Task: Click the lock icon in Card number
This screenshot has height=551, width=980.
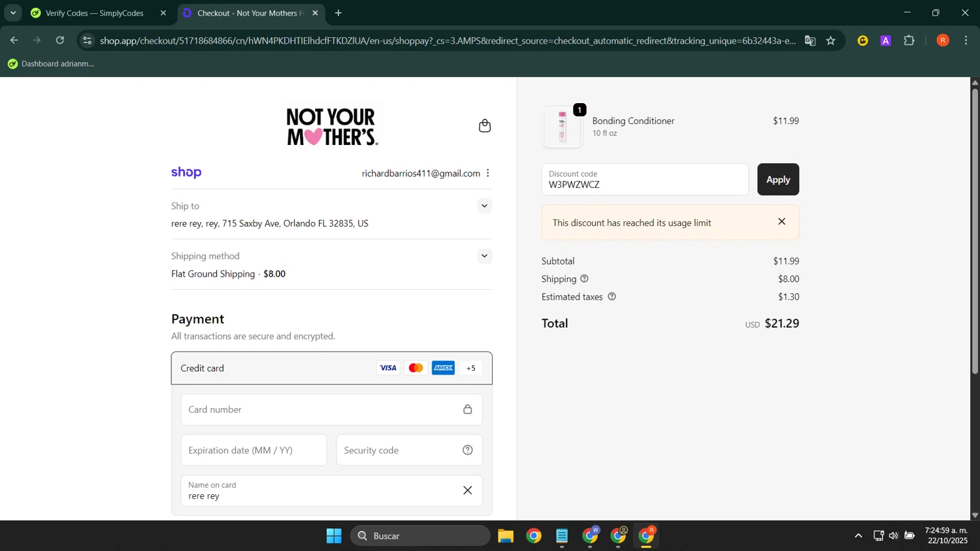Action: coord(468,410)
